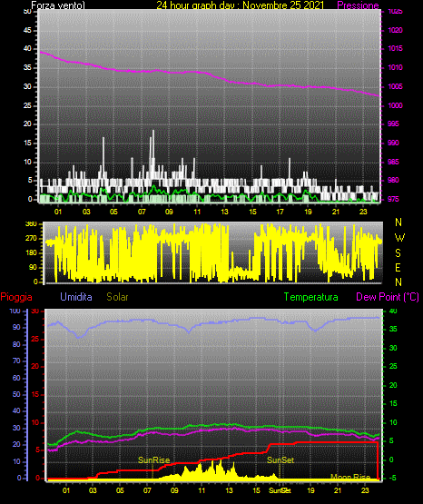Viewport: 423px width, 504px height.
Task: Click the 'W' compass direction letter
Action: [x=399, y=238]
